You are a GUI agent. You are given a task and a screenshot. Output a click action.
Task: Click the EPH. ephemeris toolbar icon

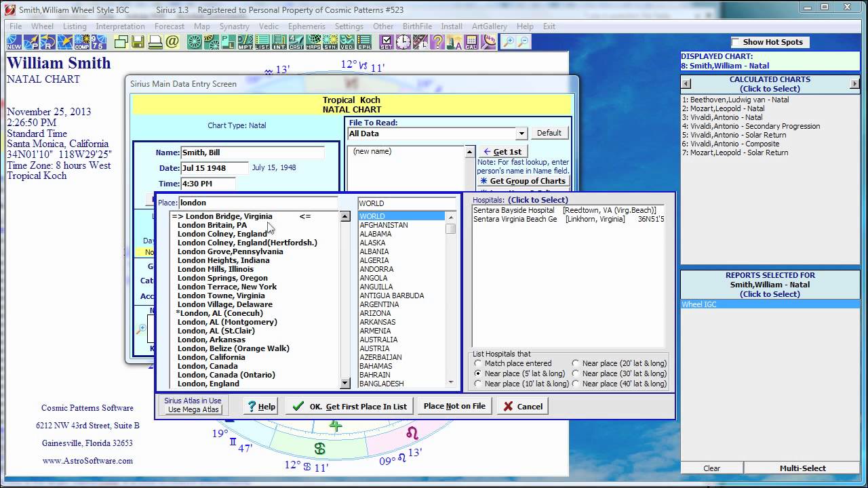click(x=364, y=42)
